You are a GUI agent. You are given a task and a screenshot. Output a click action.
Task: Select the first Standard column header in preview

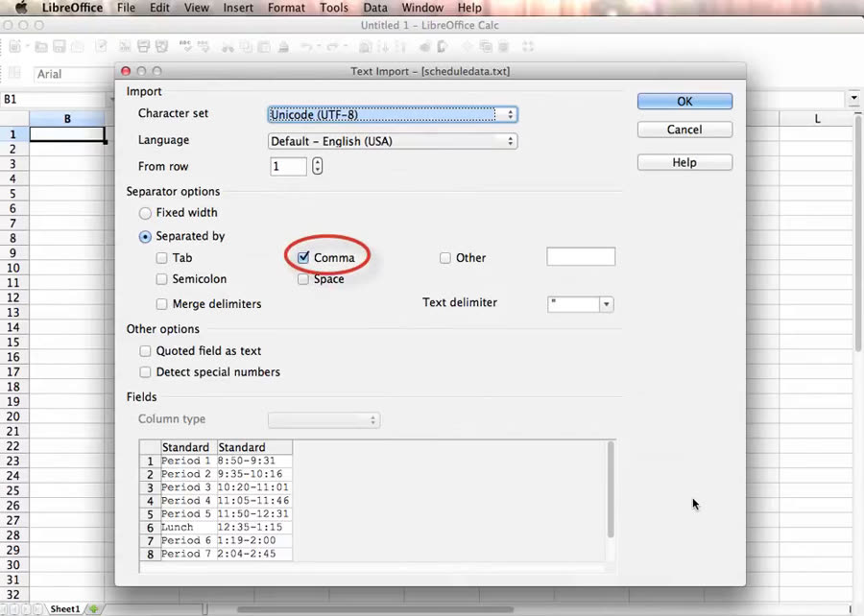(x=188, y=447)
